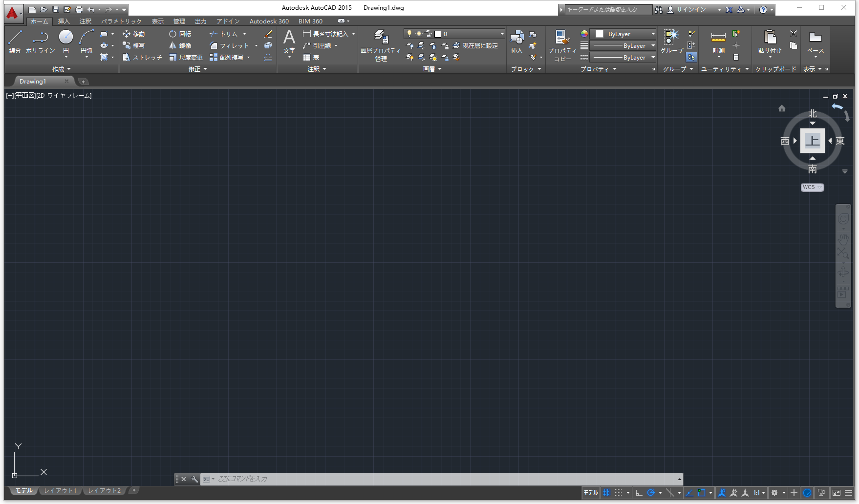Click the Array (配列複写) tool
Screen dimensions: 859x504
pyautogui.click(x=226, y=57)
